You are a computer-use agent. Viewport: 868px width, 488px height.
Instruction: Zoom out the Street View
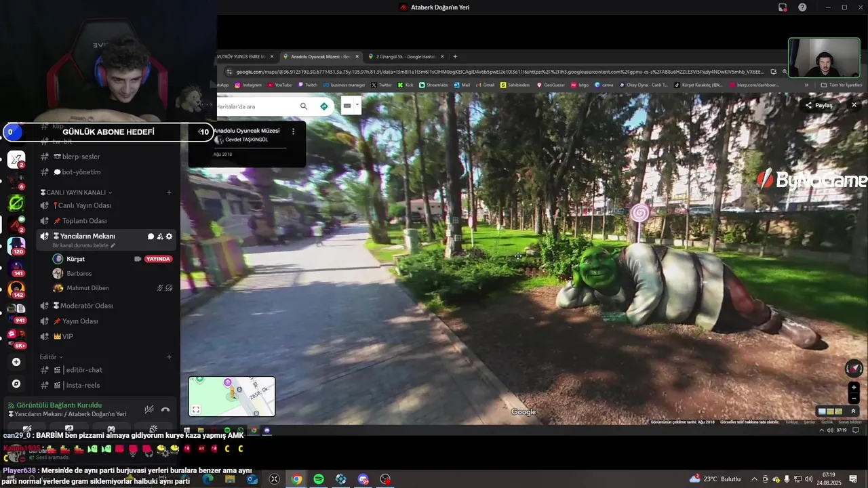pos(854,399)
